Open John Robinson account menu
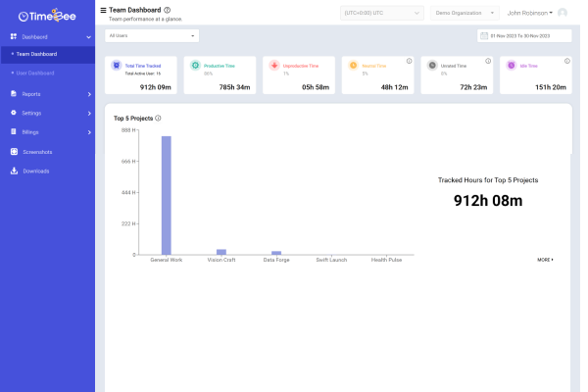The image size is (588, 392). (x=530, y=13)
